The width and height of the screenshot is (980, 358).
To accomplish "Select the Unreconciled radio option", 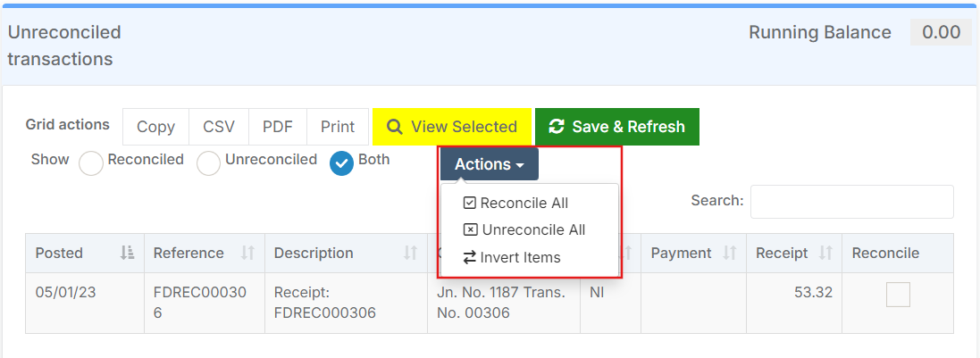I will pyautogui.click(x=208, y=163).
